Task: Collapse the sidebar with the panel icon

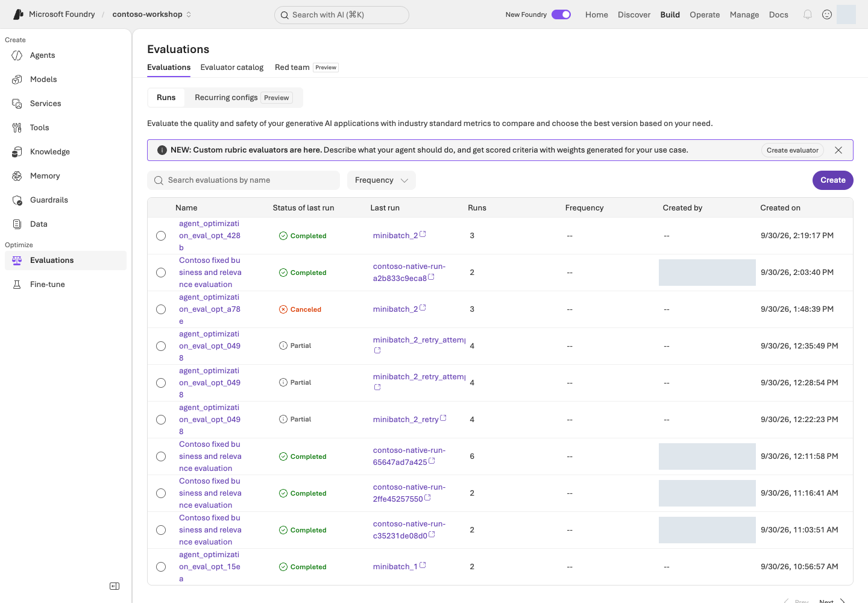Action: coord(115,586)
